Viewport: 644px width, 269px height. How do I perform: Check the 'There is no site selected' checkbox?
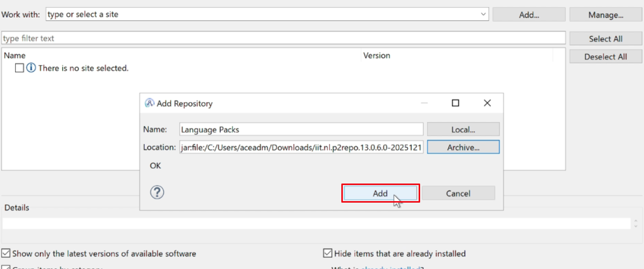(20, 68)
